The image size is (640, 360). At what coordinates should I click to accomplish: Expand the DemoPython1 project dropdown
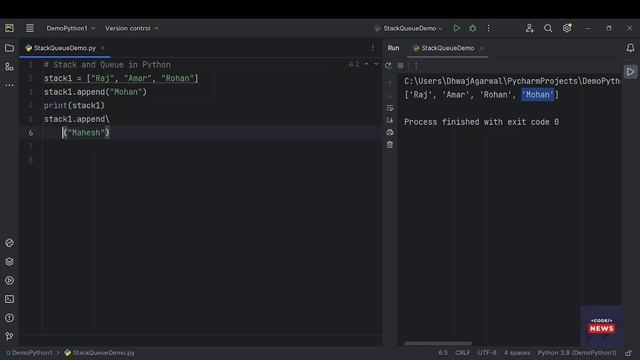[71, 28]
